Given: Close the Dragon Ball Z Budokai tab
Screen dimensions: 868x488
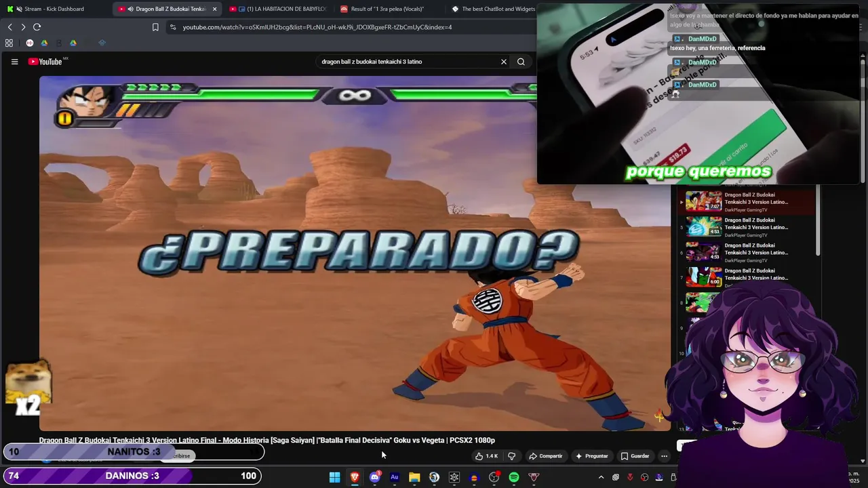Looking at the screenshot, I should 215,9.
